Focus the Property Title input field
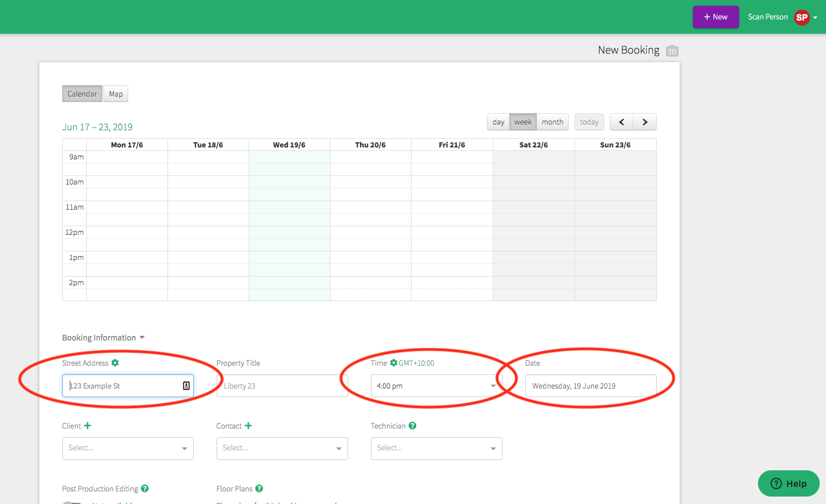 pos(282,386)
